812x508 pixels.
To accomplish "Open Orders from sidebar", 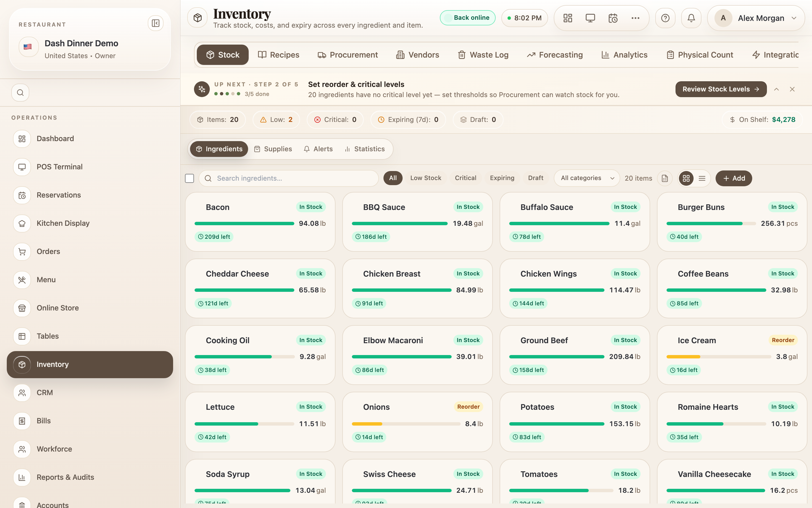I will 90,252.
